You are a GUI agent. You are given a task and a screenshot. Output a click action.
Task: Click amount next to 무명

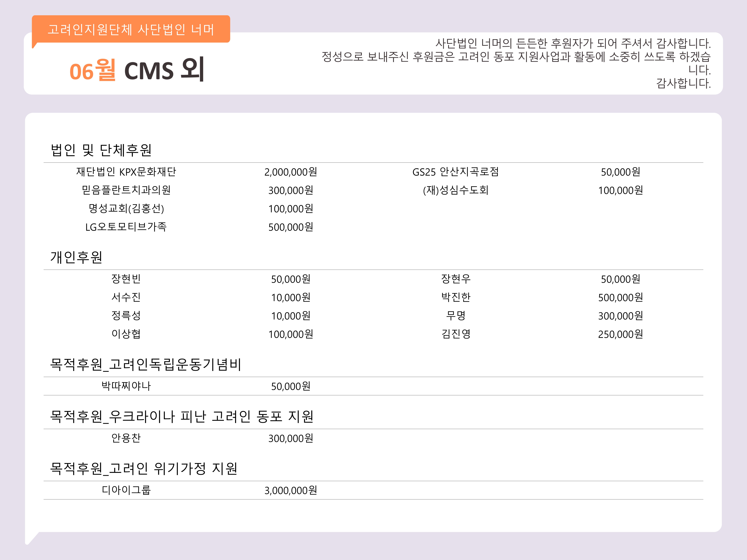pyautogui.click(x=620, y=316)
